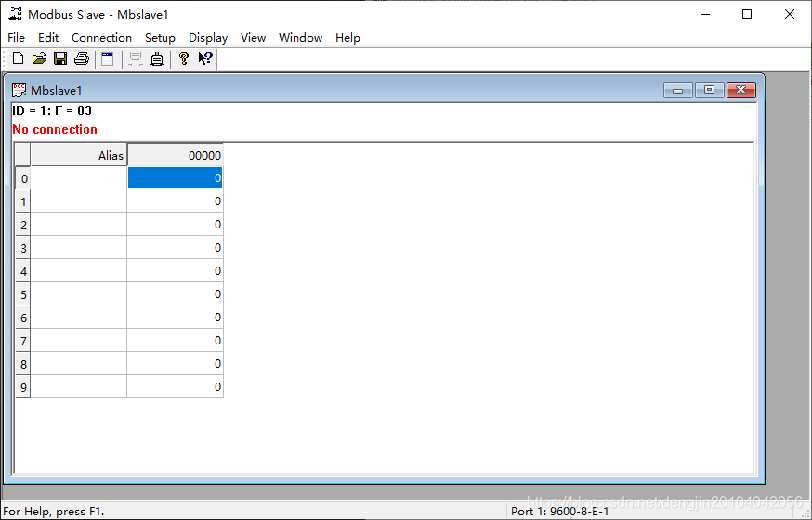Screen dimensions: 812x520
Task: Click the Alias cell in row 0
Action: pos(79,177)
